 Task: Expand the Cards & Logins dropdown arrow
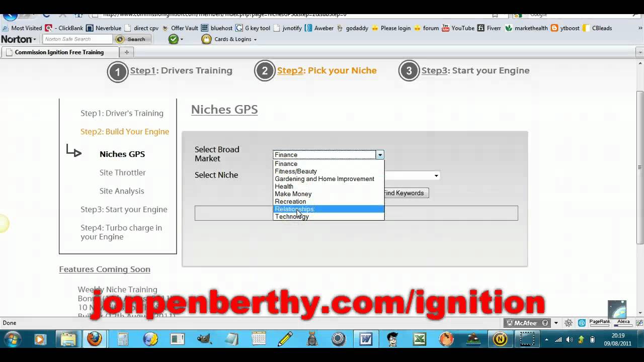tap(255, 40)
